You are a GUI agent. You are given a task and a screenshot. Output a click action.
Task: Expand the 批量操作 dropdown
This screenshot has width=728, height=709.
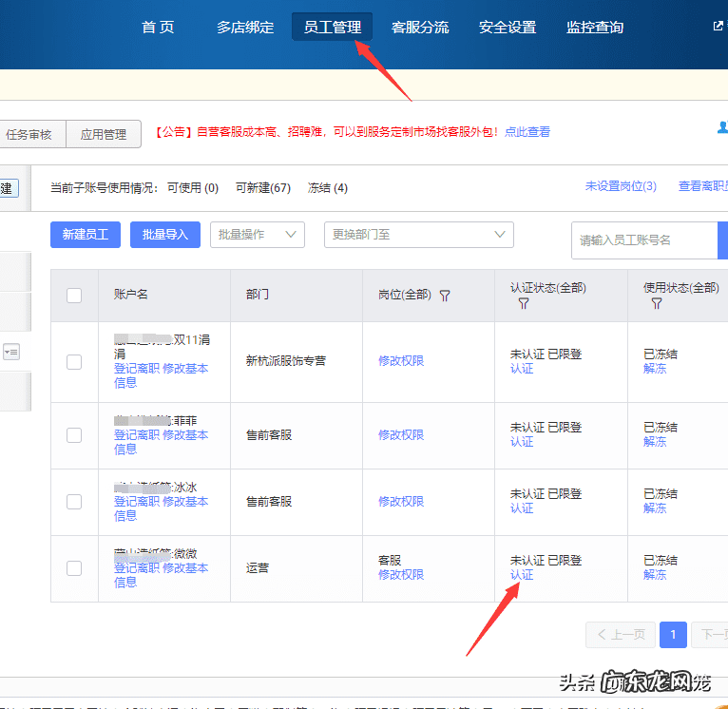[x=257, y=235]
